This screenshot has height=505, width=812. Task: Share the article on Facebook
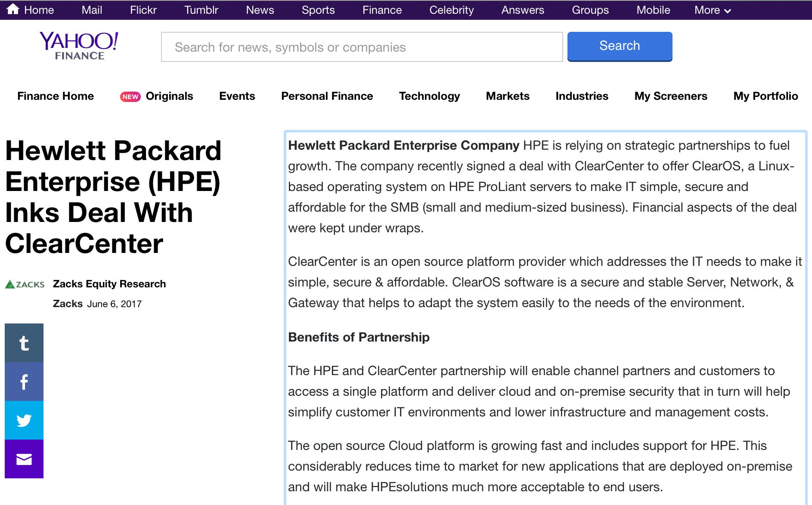point(24,381)
